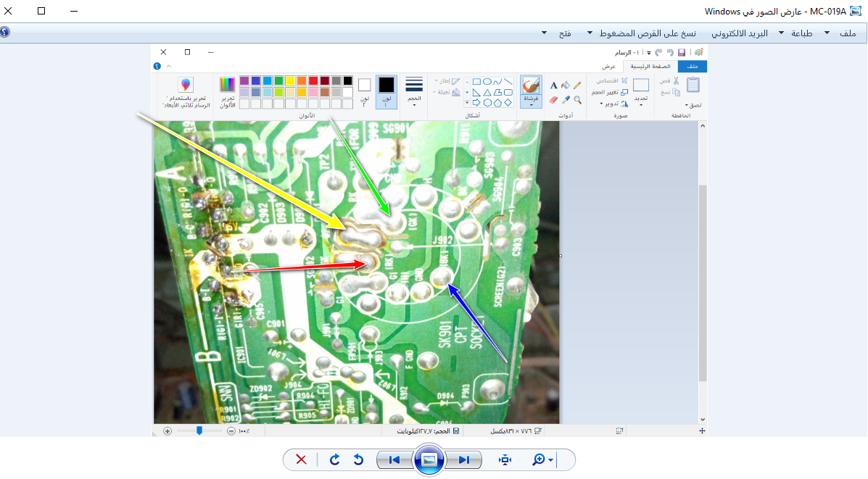Go to the previous photo
Viewport: 868px width, 479px height.
point(394,459)
